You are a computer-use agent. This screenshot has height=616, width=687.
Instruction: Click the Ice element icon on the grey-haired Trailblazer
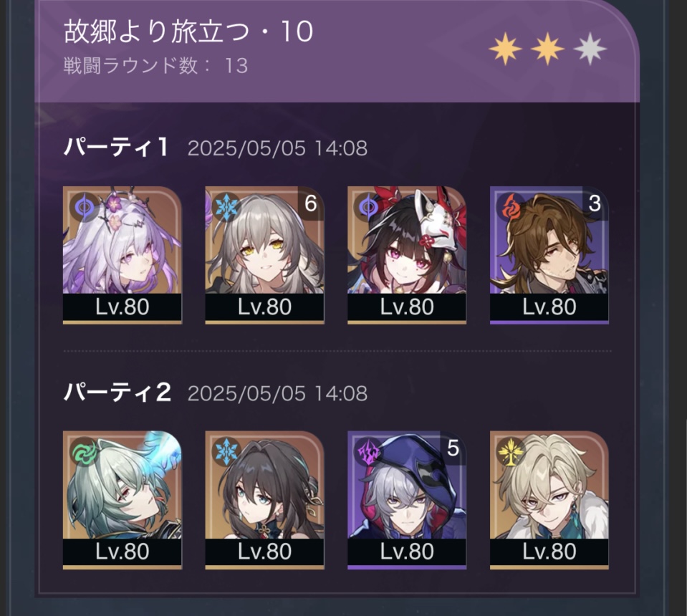[x=226, y=206]
